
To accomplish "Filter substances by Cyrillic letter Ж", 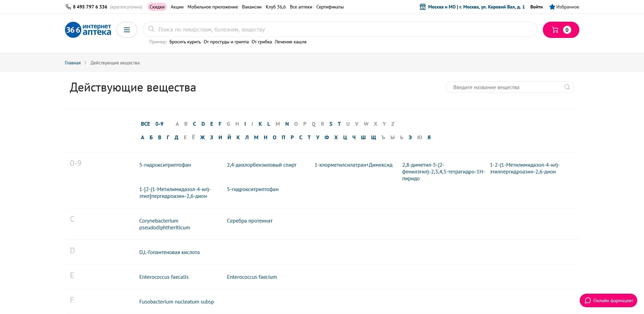I will coord(202,138).
